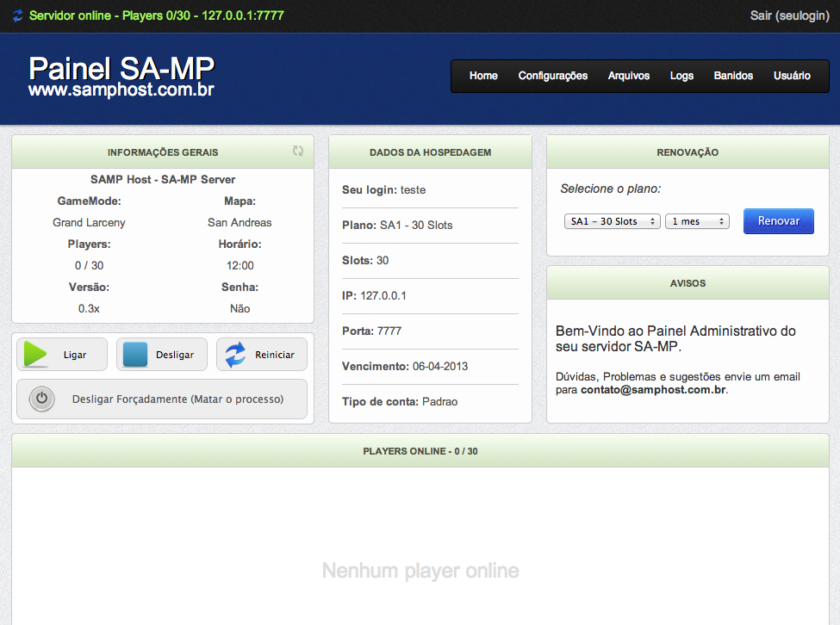Click the Renovação panel header
Viewport: 840px width, 625px height.
click(688, 152)
